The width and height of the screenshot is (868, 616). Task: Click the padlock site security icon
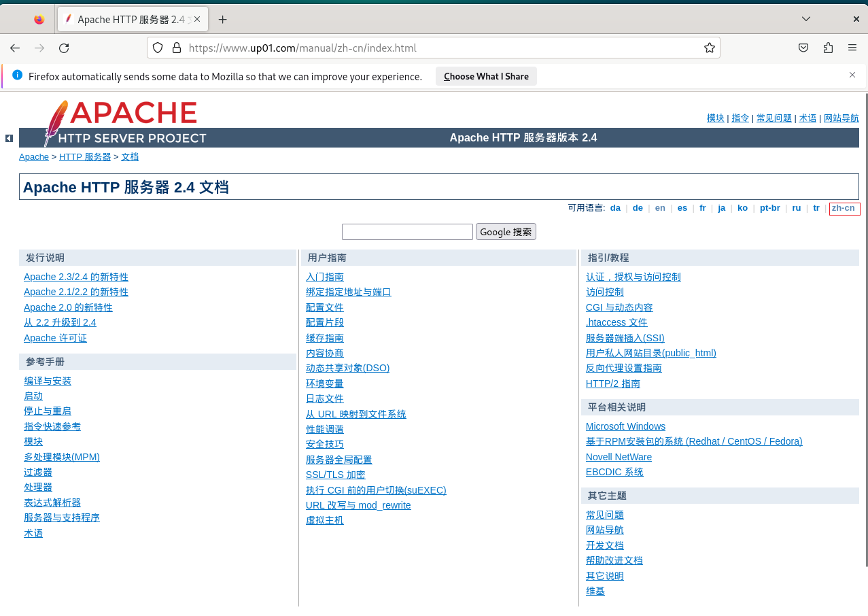point(177,48)
